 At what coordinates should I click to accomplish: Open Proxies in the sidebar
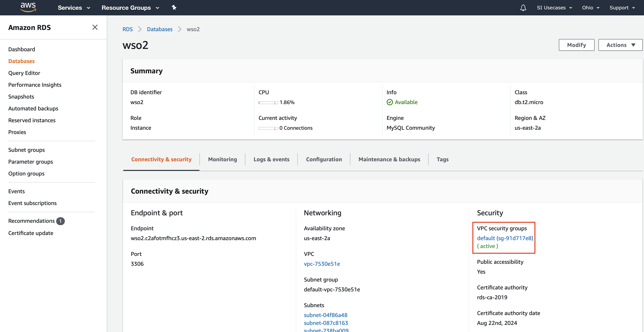coord(17,132)
